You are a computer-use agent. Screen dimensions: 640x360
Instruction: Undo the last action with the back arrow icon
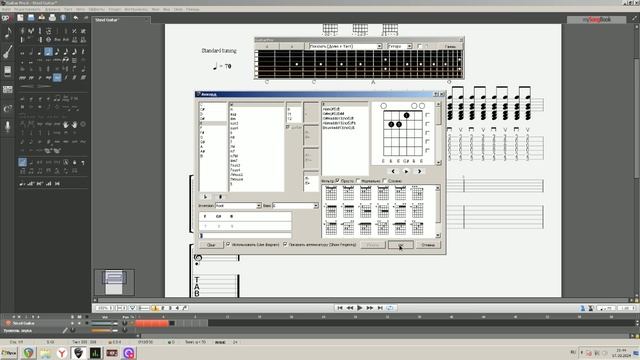pyautogui.click(x=76, y=18)
